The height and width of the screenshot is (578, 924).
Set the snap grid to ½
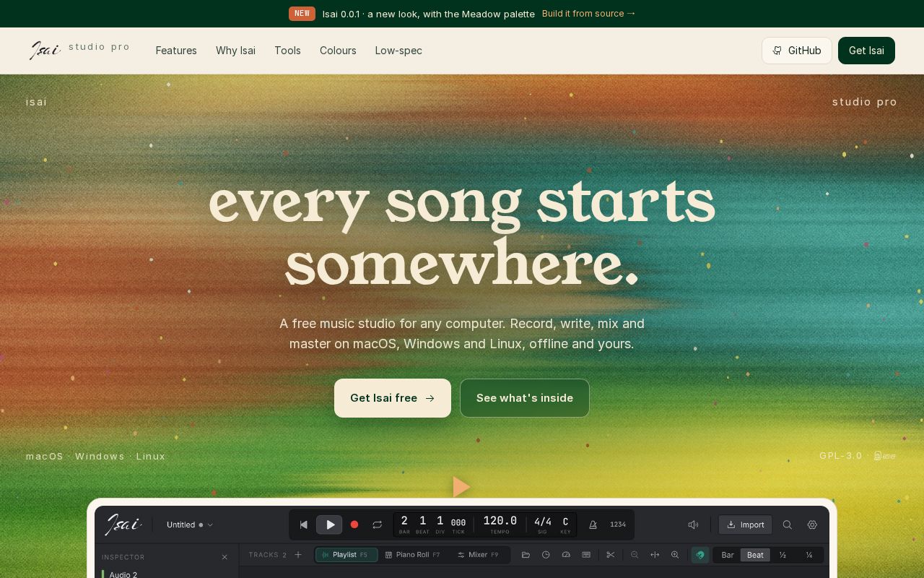point(783,555)
